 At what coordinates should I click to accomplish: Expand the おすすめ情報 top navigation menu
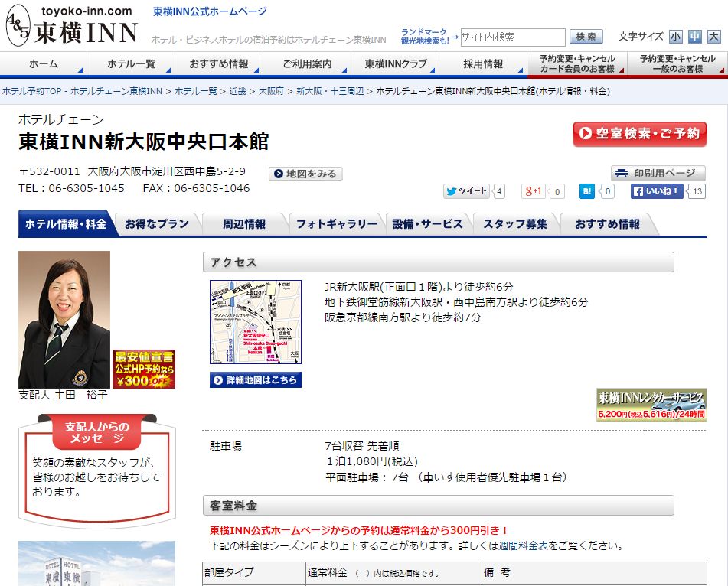tap(219, 64)
